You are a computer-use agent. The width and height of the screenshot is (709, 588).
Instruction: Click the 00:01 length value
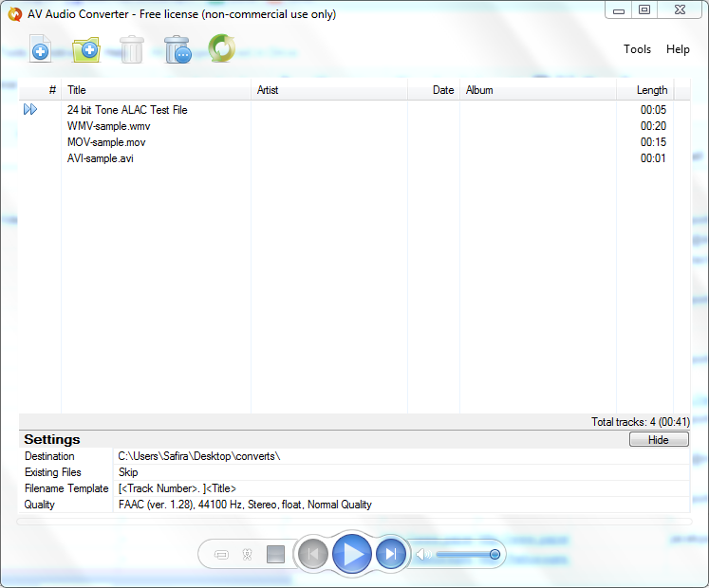(x=653, y=158)
